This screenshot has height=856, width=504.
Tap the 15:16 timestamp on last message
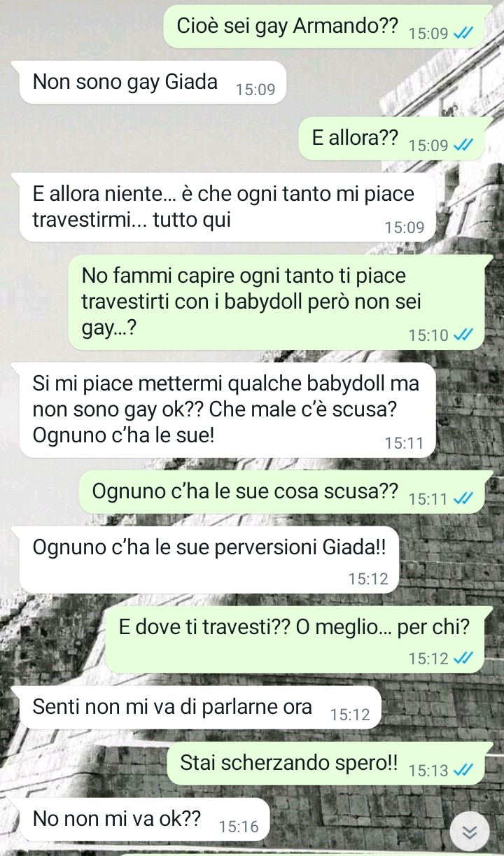click(x=239, y=827)
